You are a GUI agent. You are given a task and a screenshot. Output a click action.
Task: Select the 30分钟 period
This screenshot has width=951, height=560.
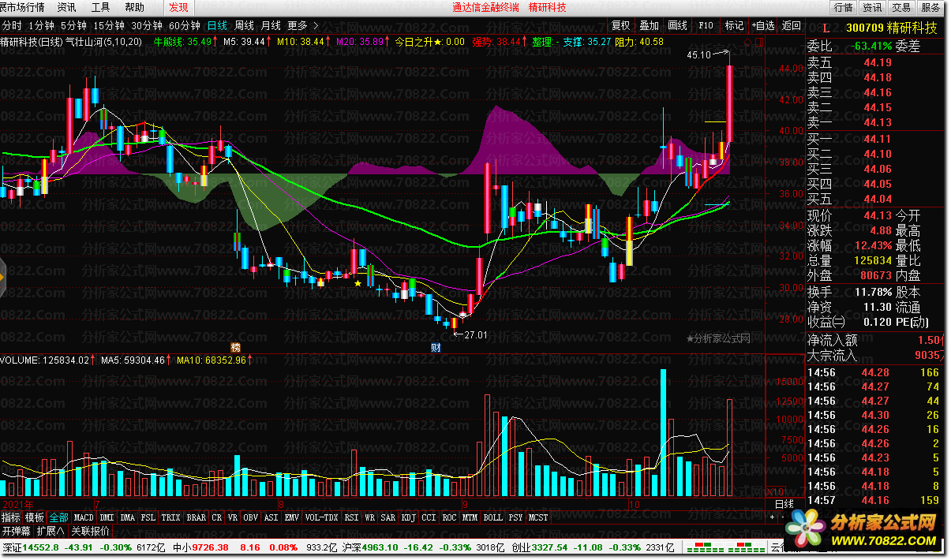147,25
